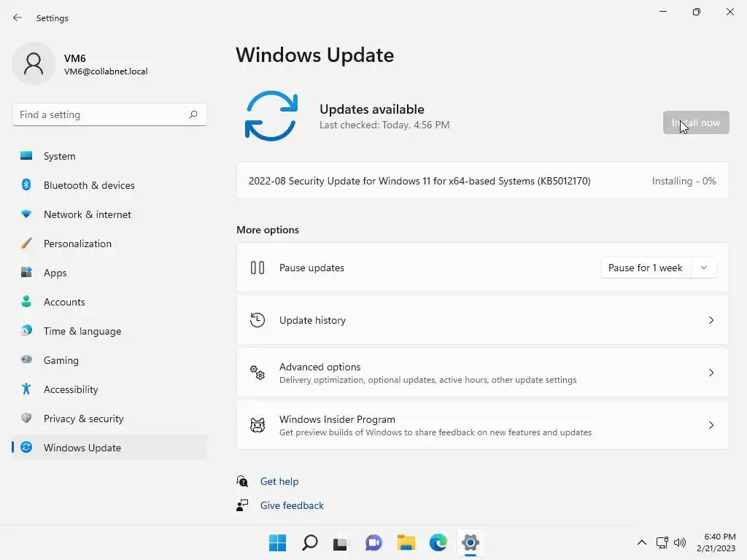This screenshot has height=560, width=747.
Task: Click the large blue update sync icon
Action: 271,116
